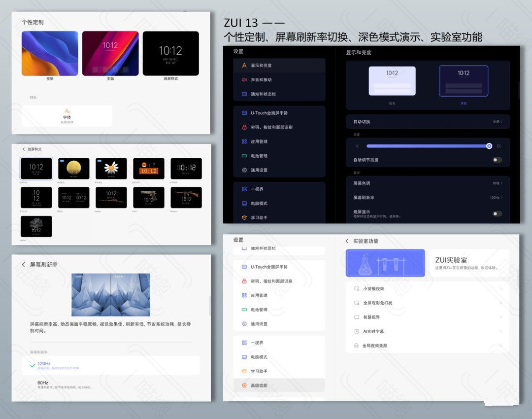Click the minimum brightness sun icon
532x419 pixels.
click(357, 146)
